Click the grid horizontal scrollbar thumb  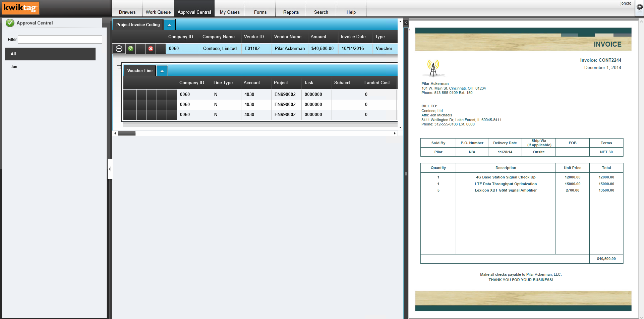[x=127, y=134]
